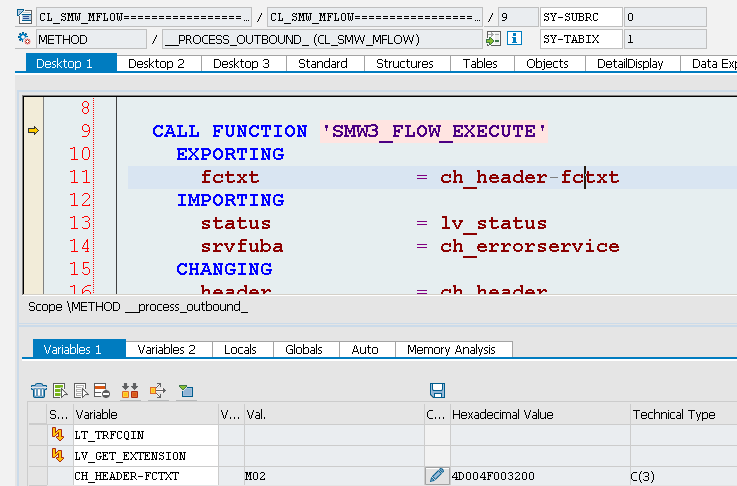Open the Structures tab
This screenshot has height=486, width=737.
click(x=405, y=63)
